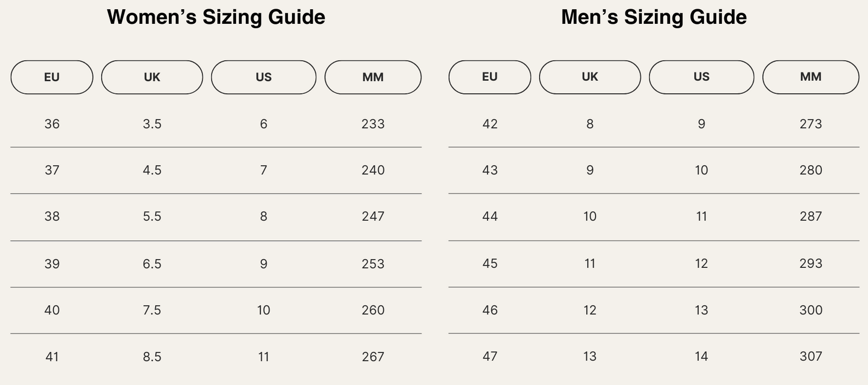The image size is (868, 385).
Task: Click men's 307 MM value
Action: [810, 356]
